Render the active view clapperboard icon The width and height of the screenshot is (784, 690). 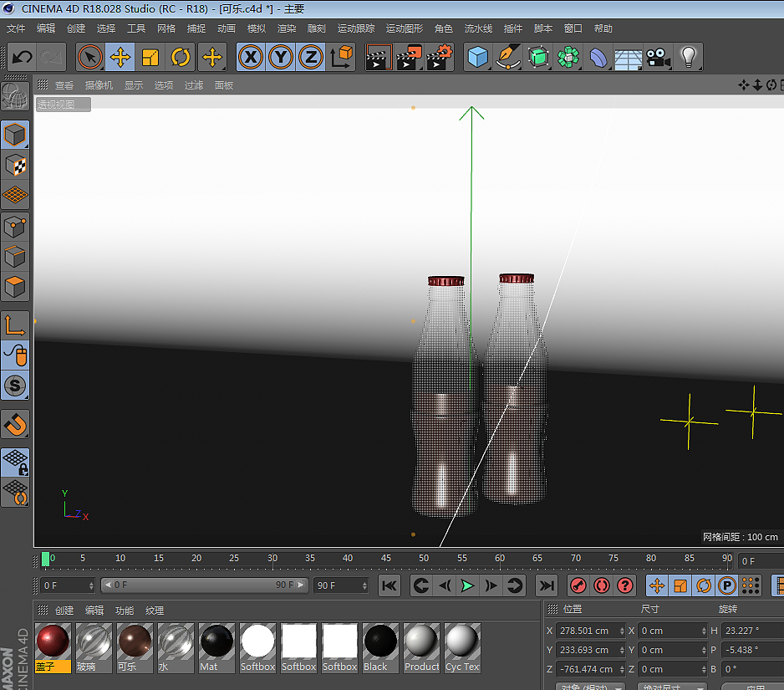tap(379, 57)
